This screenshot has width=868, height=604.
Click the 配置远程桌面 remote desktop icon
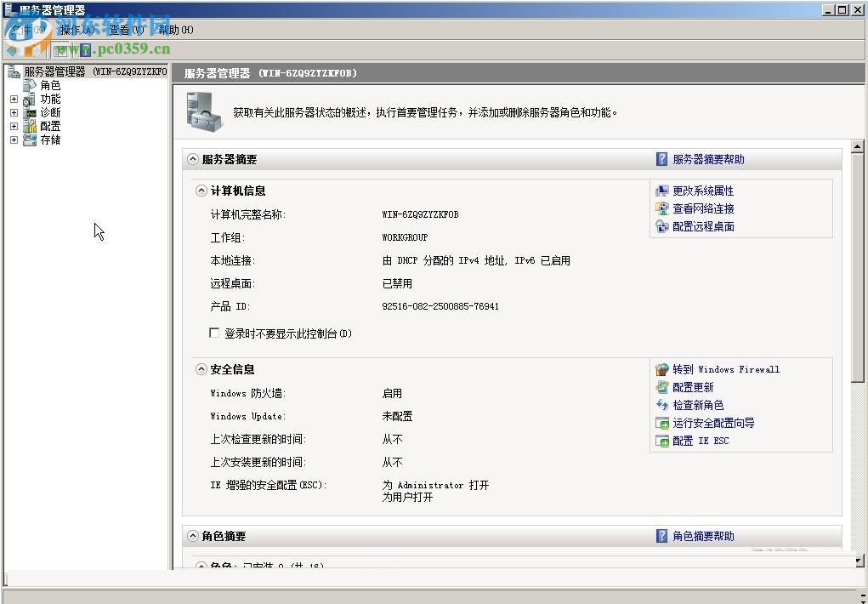(x=663, y=227)
